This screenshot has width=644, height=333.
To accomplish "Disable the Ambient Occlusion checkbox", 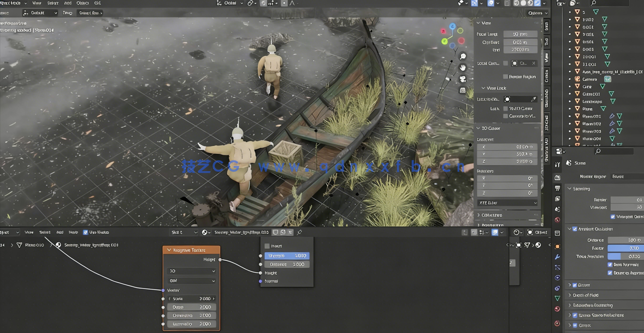I will (575, 228).
